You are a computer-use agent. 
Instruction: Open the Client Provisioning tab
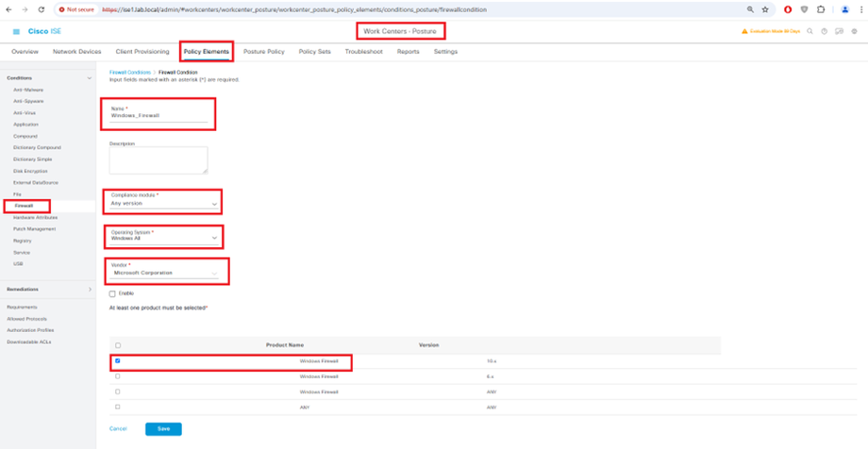(x=142, y=52)
